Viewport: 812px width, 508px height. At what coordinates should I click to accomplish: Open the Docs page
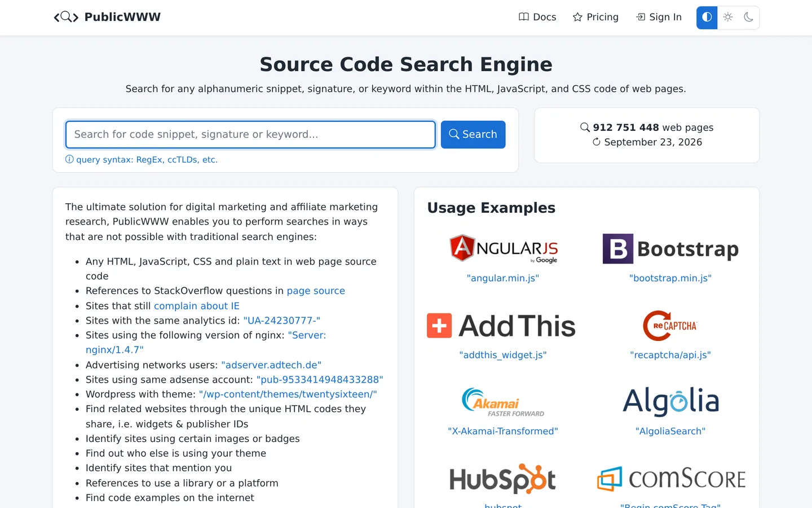pyautogui.click(x=537, y=17)
